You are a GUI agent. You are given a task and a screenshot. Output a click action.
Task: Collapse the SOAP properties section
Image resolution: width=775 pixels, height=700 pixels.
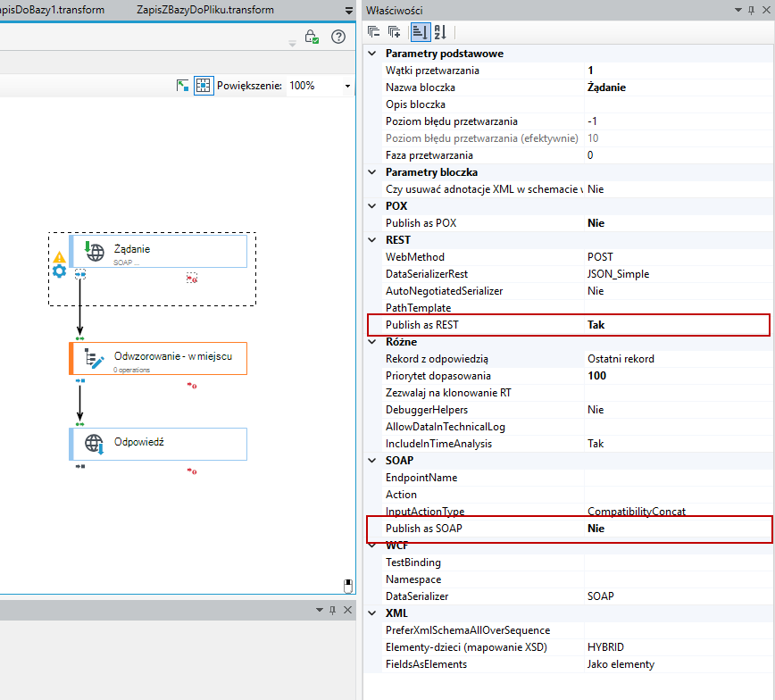point(372,460)
